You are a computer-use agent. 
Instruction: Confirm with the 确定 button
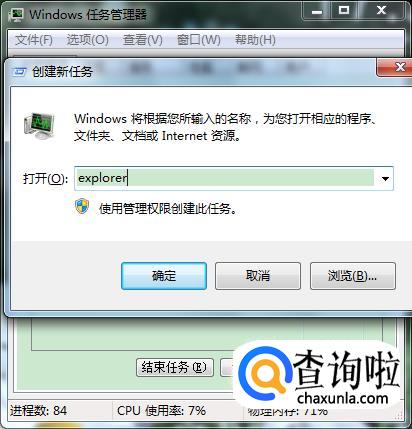point(164,276)
